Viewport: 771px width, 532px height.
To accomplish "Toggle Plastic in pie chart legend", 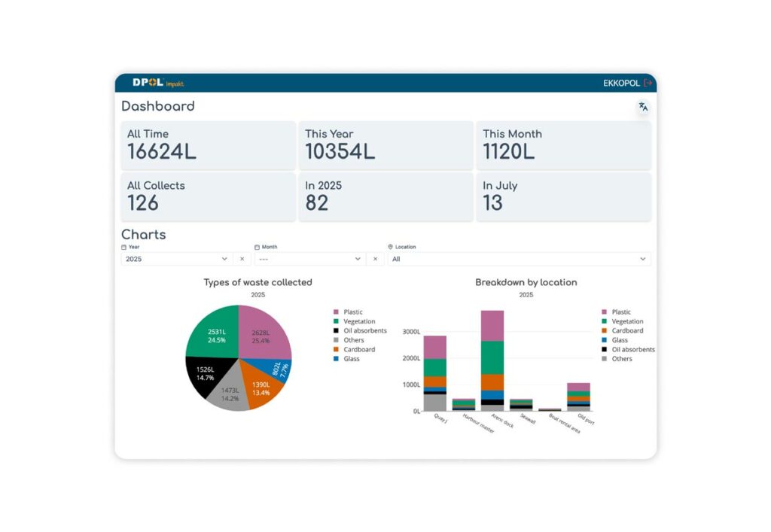I will coord(348,312).
